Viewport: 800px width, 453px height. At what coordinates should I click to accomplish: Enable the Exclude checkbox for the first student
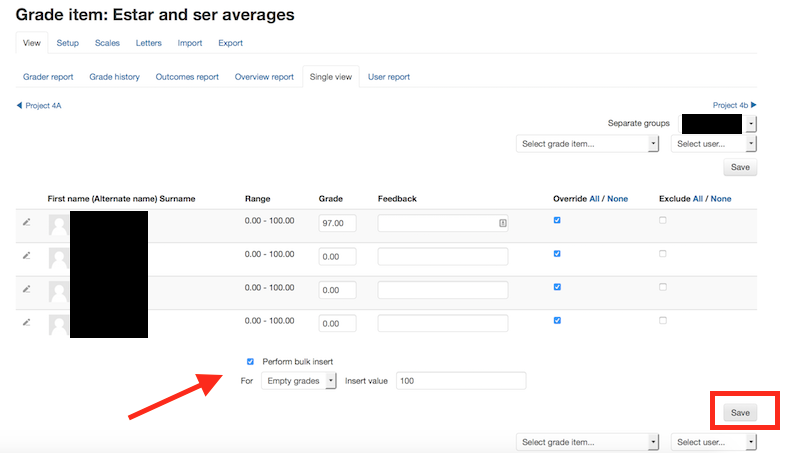(663, 220)
